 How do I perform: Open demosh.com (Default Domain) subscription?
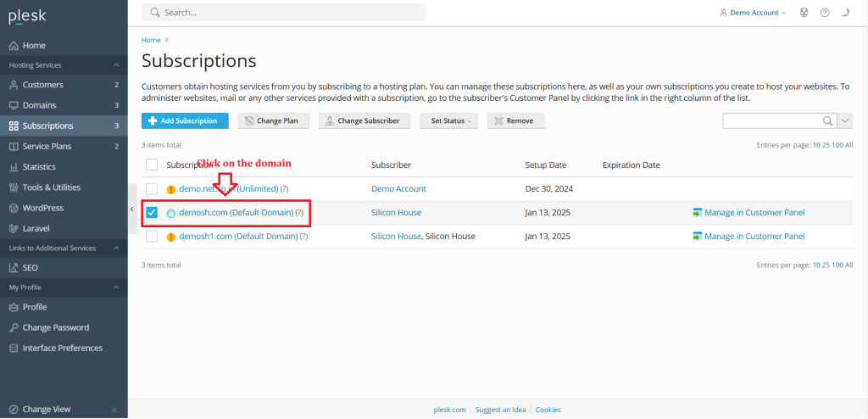[x=236, y=212]
